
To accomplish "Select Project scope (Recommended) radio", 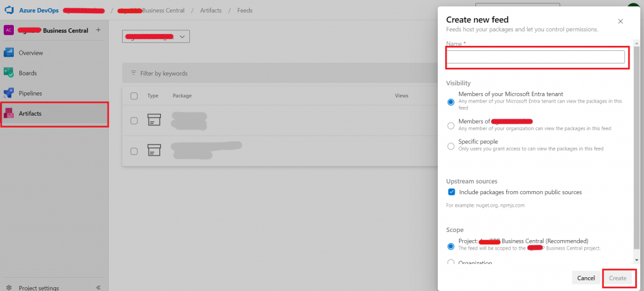I will [451, 246].
